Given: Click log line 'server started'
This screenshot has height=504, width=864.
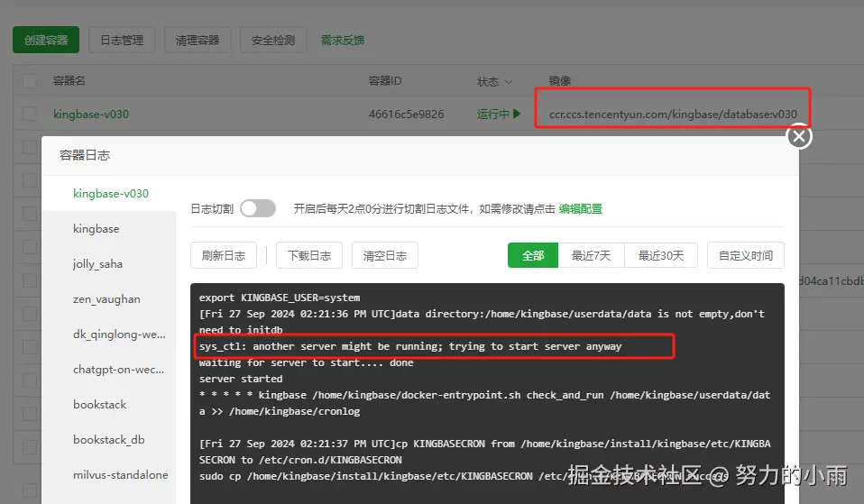Looking at the screenshot, I should click(241, 379).
